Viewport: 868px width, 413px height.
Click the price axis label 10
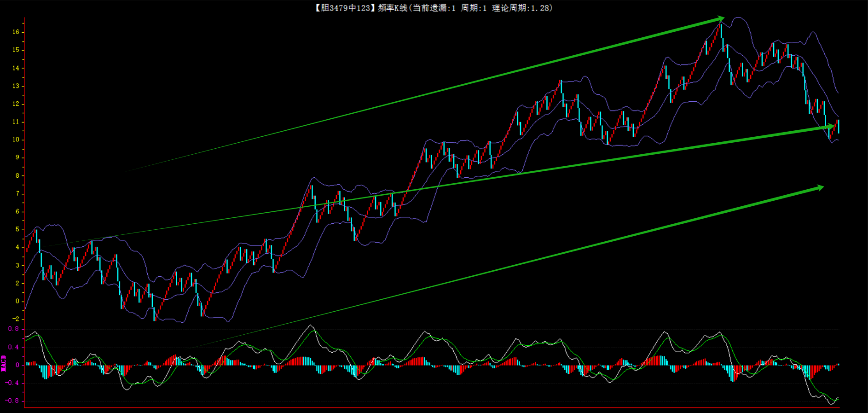(16, 140)
